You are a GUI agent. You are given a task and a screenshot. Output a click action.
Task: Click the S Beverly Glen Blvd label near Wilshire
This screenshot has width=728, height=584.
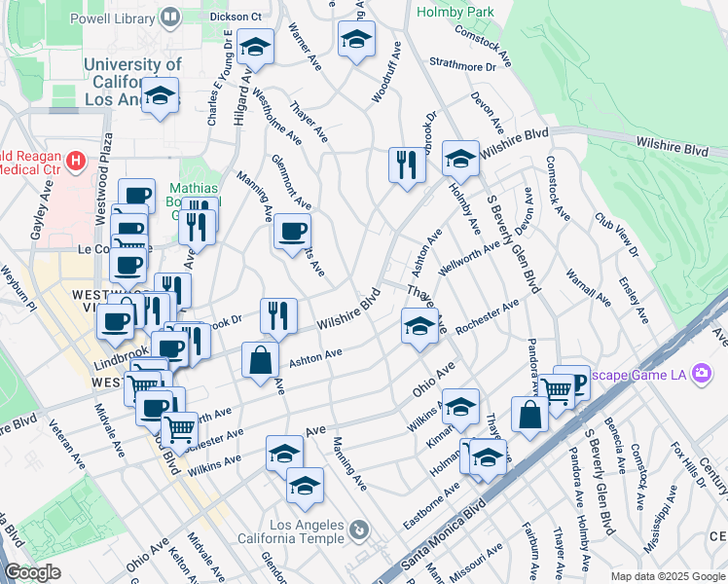coord(514,244)
